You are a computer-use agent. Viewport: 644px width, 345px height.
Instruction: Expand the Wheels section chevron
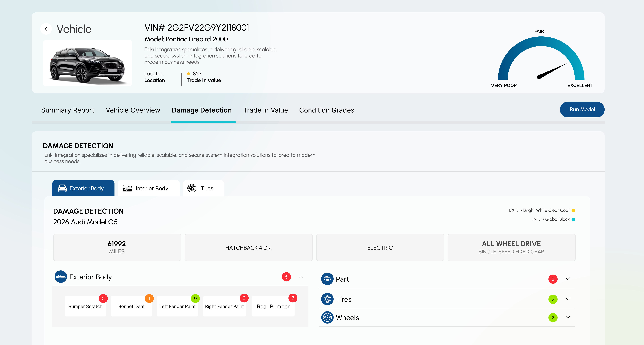pos(568,317)
